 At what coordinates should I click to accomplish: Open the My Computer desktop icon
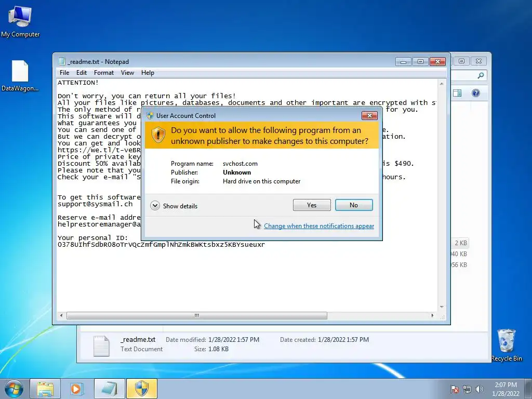(20, 21)
